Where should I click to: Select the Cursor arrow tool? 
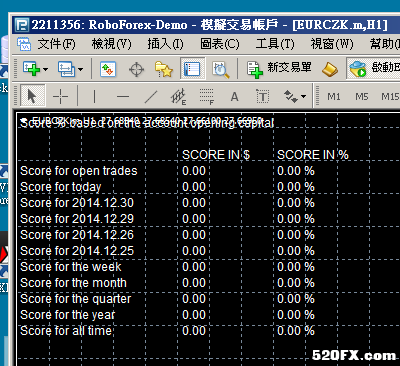click(32, 97)
